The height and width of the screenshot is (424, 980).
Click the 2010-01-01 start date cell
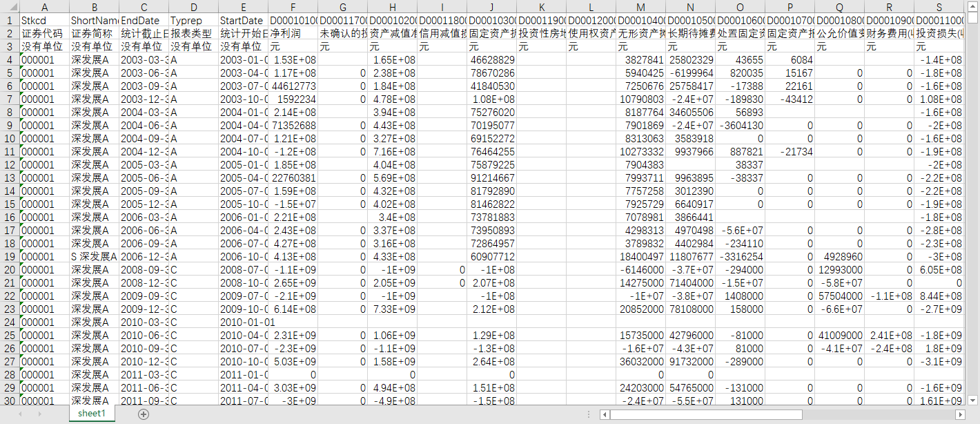tap(243, 322)
